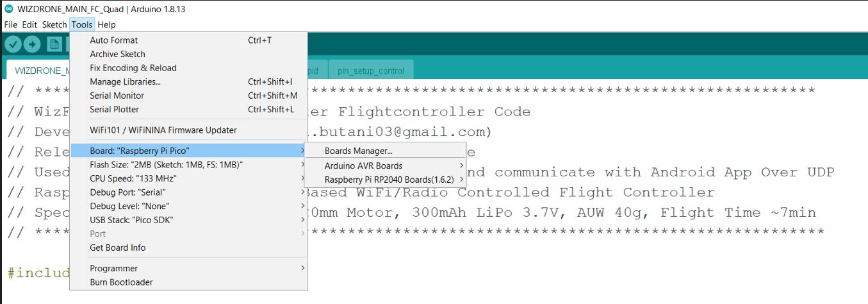
Task: Click the gmail.com email comment text
Action: click(x=399, y=131)
